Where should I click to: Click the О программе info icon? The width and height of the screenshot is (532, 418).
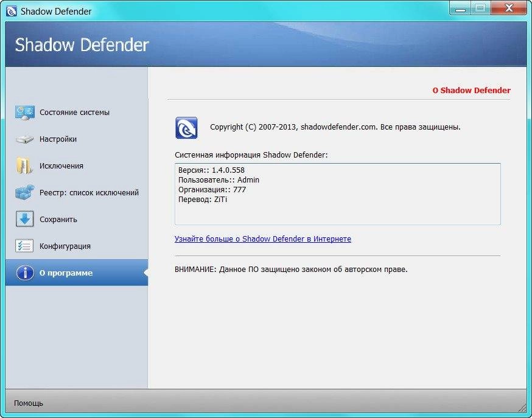coord(25,273)
